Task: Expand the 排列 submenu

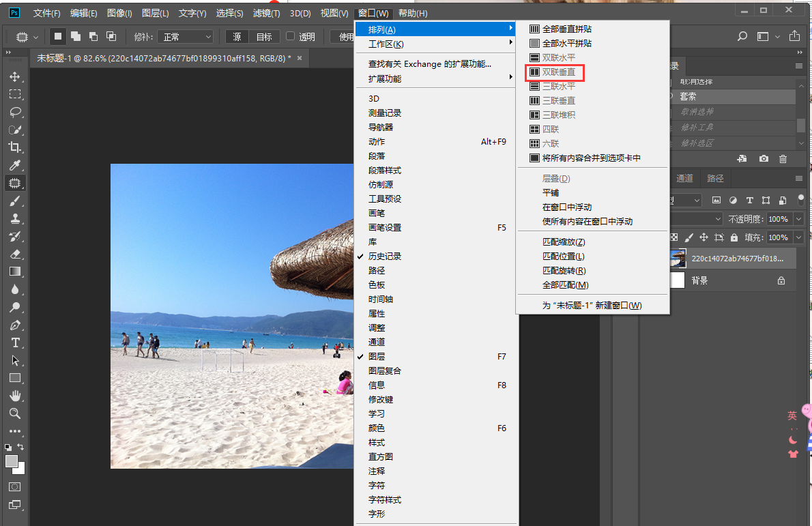Action: coord(435,29)
